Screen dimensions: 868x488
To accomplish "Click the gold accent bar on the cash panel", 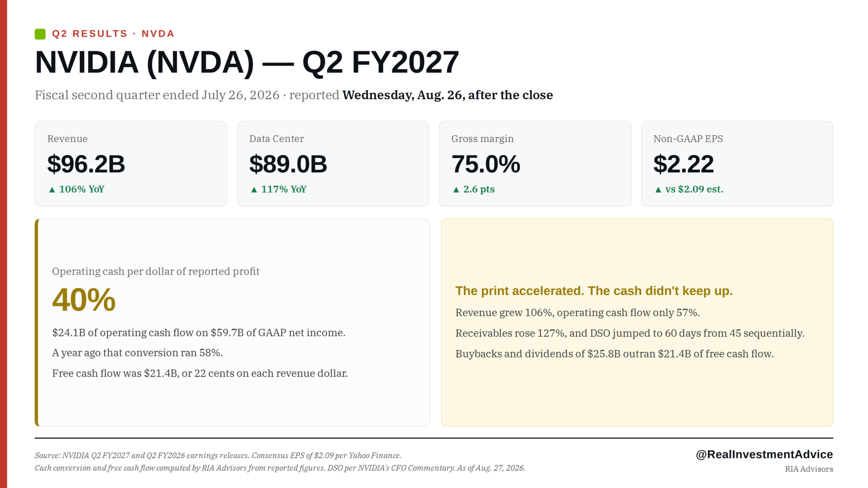I will (x=36, y=322).
